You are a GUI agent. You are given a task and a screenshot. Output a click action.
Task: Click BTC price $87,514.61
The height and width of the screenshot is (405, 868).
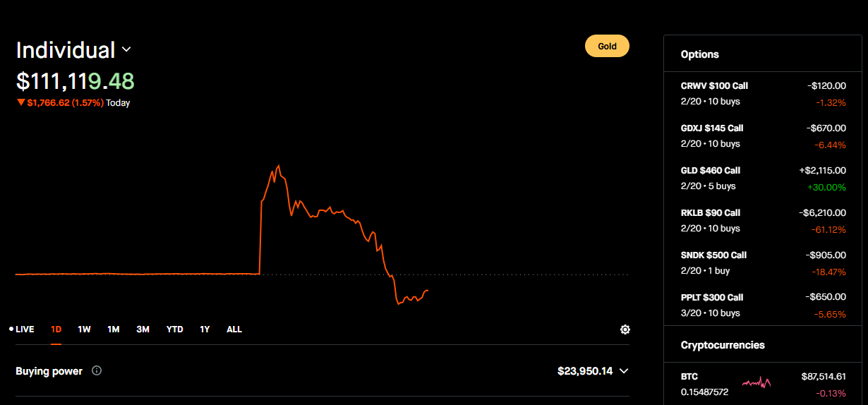click(824, 377)
